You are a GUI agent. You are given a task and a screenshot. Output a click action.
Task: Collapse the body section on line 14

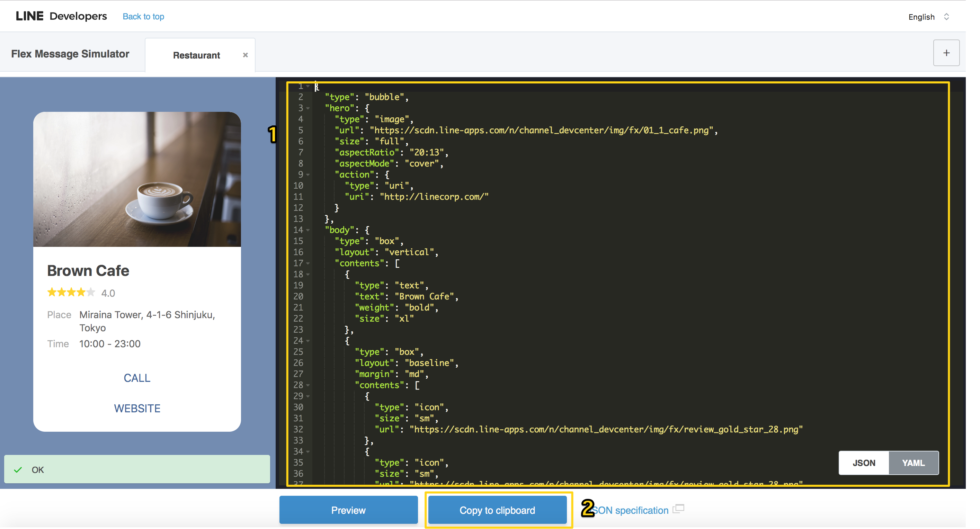(309, 230)
